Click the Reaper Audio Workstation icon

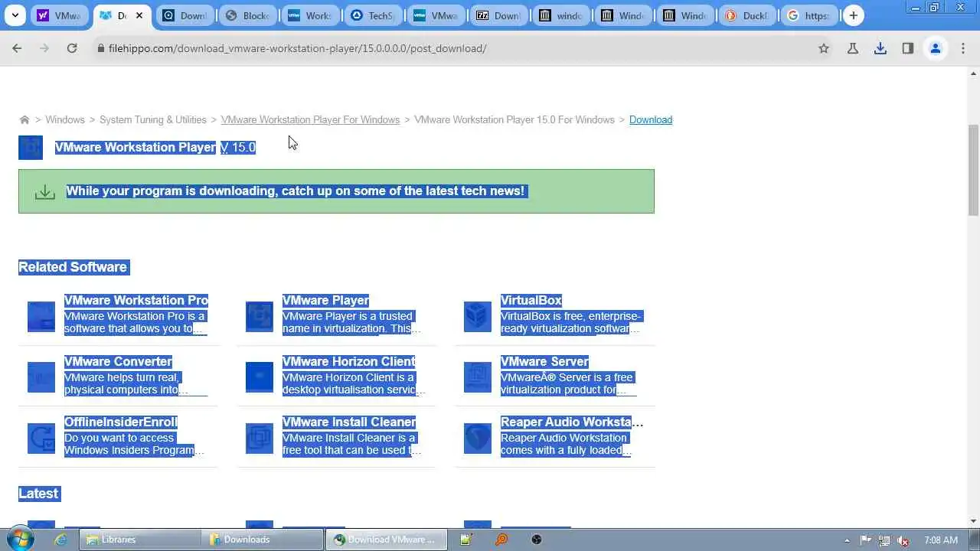pyautogui.click(x=478, y=439)
